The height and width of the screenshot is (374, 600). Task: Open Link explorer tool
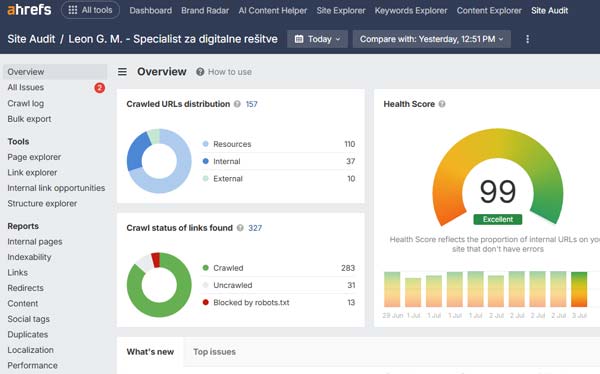[x=32, y=173]
